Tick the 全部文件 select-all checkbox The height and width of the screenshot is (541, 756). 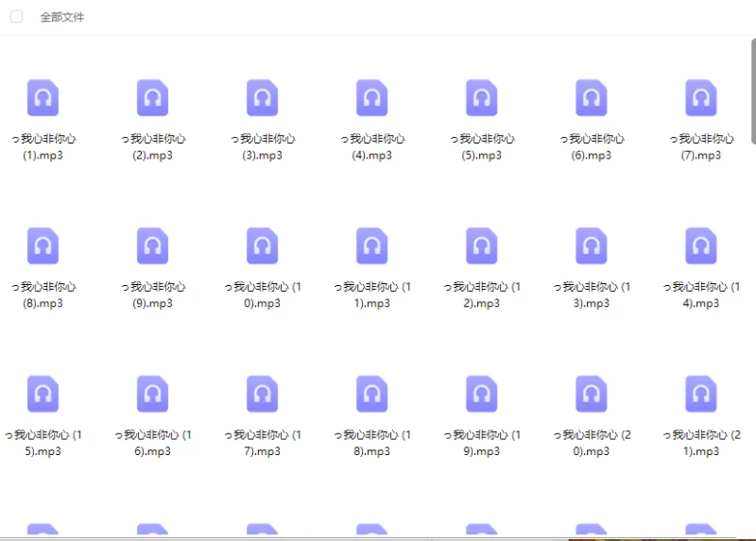[x=16, y=17]
